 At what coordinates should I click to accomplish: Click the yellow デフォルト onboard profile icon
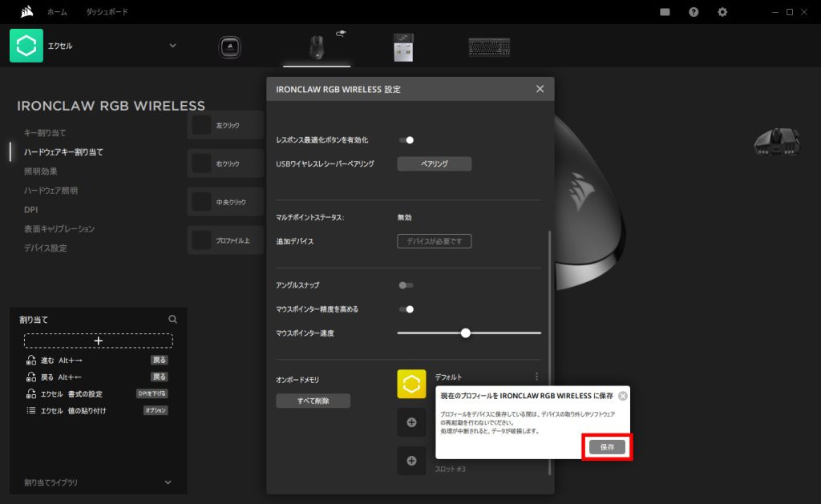coord(411,384)
